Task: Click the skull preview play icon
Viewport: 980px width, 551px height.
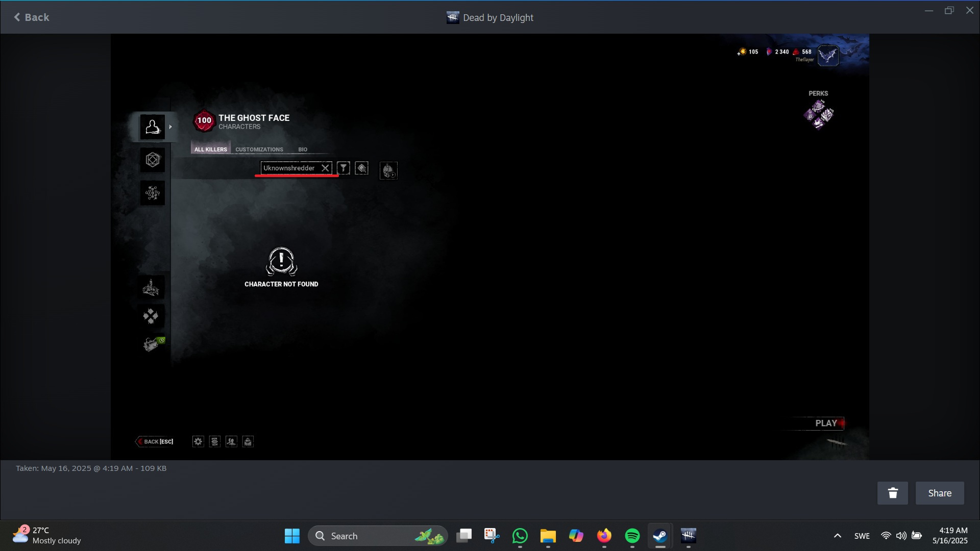Action: coord(388,170)
